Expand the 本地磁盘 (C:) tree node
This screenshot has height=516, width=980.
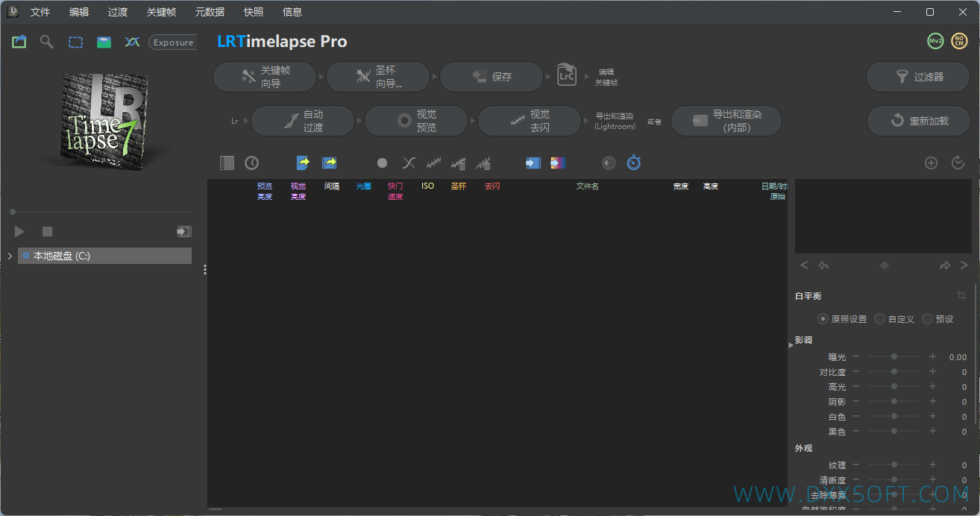click(x=10, y=256)
